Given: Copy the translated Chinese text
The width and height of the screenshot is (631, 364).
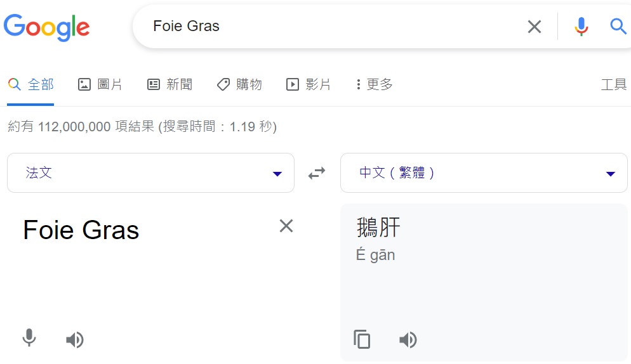Looking at the screenshot, I should click(x=362, y=339).
